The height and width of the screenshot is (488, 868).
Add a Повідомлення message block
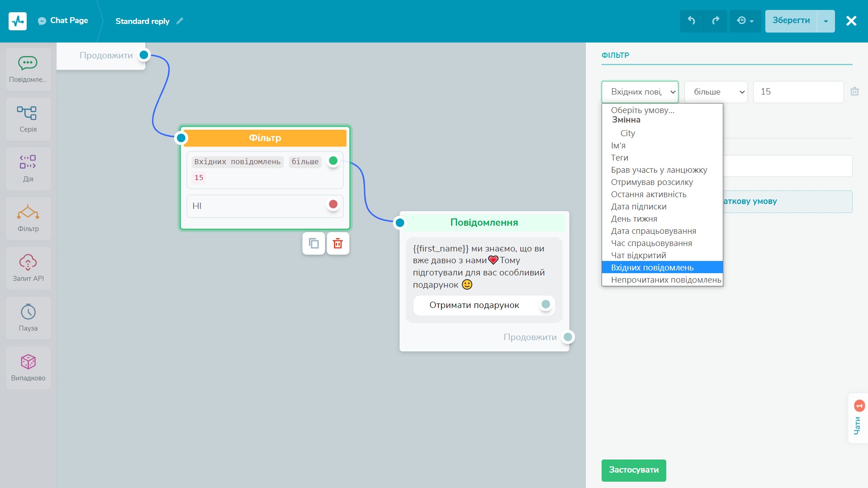coord(28,69)
